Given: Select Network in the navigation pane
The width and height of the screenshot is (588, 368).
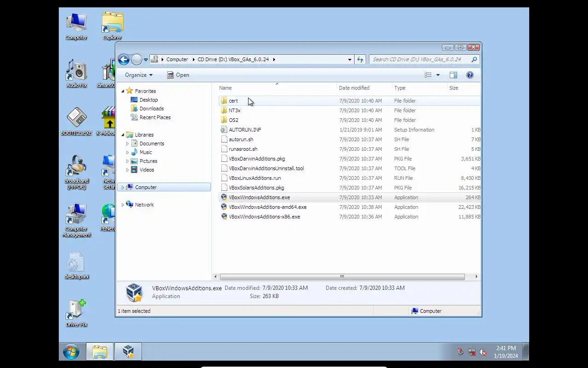Looking at the screenshot, I should tap(144, 205).
